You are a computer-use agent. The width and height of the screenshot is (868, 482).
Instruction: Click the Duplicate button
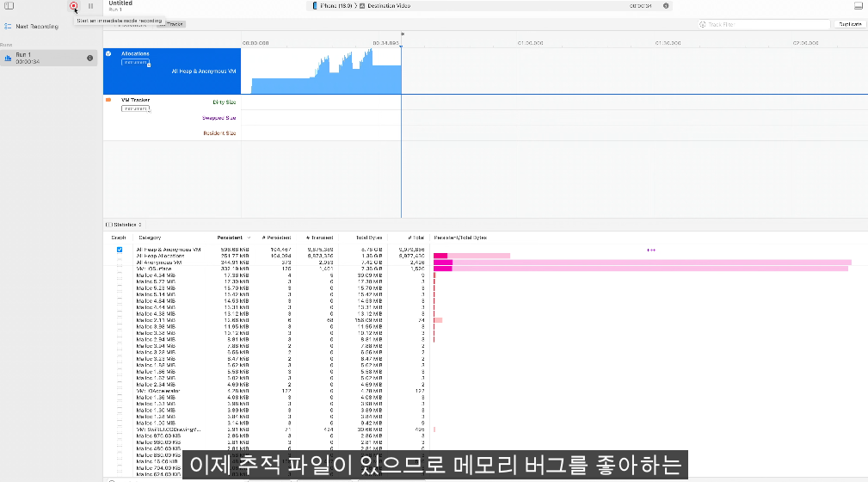pos(850,24)
